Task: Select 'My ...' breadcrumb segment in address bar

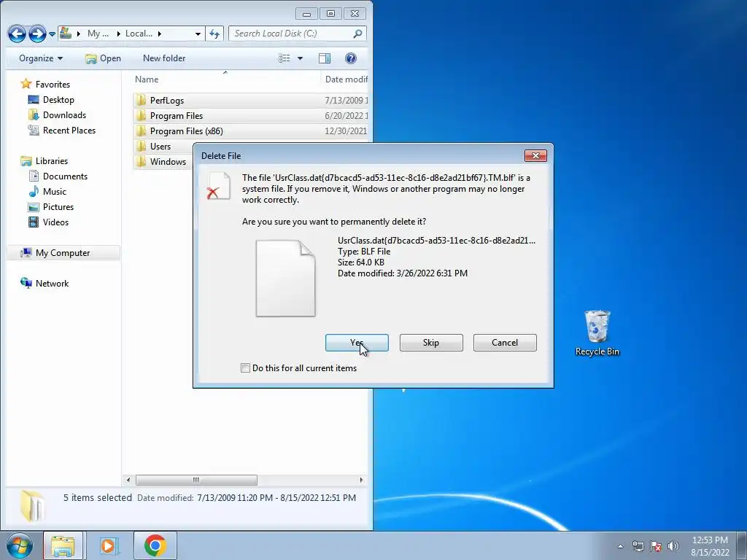Action: click(x=98, y=34)
